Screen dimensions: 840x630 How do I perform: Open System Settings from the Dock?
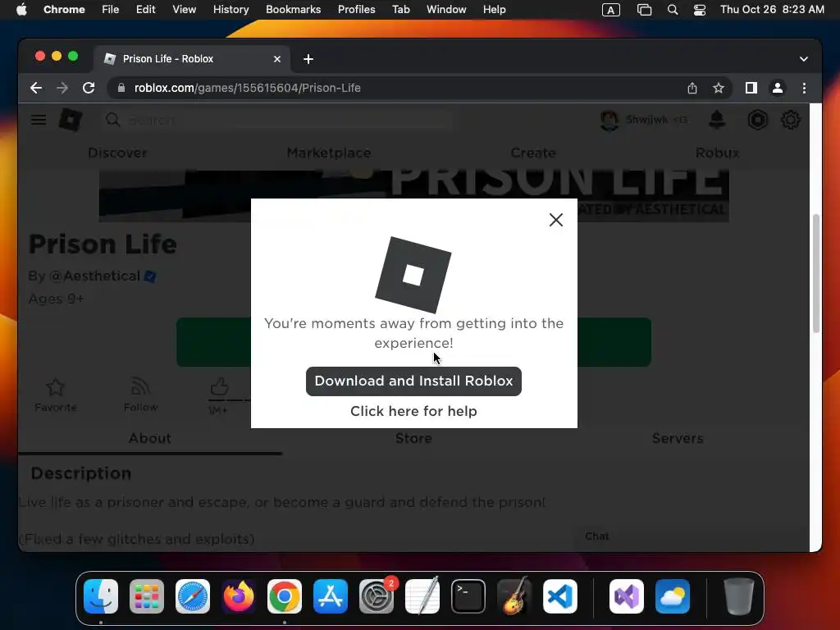pos(377,596)
